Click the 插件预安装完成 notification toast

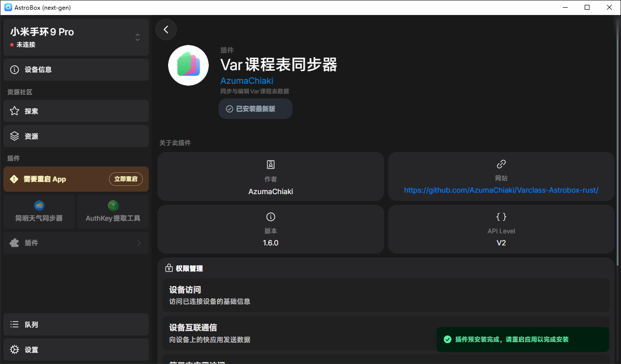pos(523,339)
